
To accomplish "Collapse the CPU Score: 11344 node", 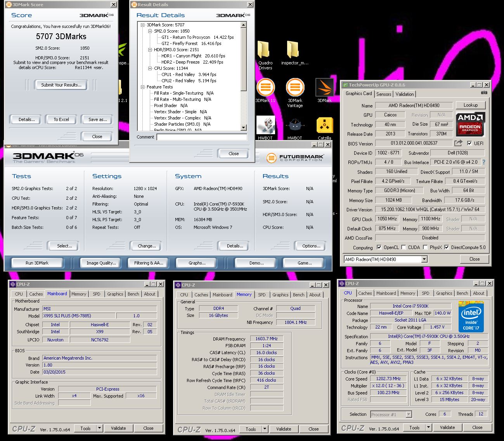I will [150, 68].
